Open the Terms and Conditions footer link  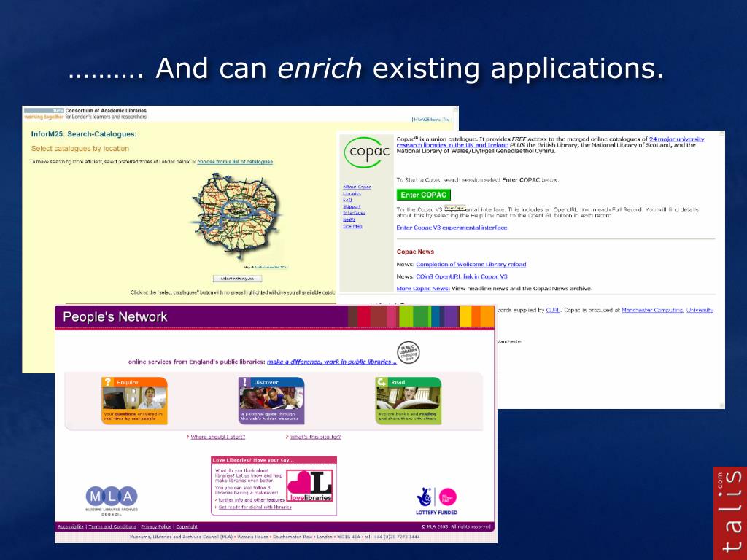[112, 526]
